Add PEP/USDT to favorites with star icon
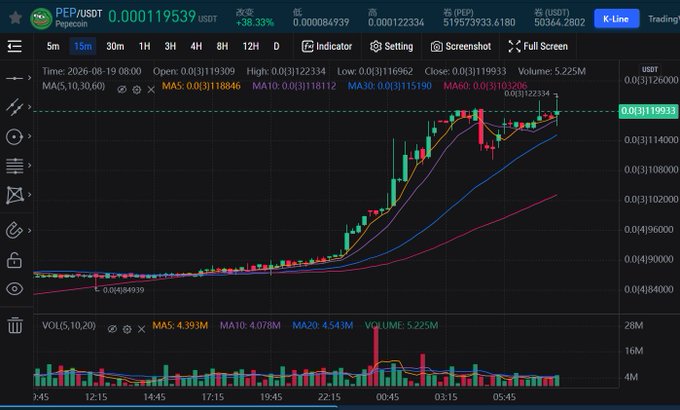The image size is (680, 410). (x=15, y=18)
